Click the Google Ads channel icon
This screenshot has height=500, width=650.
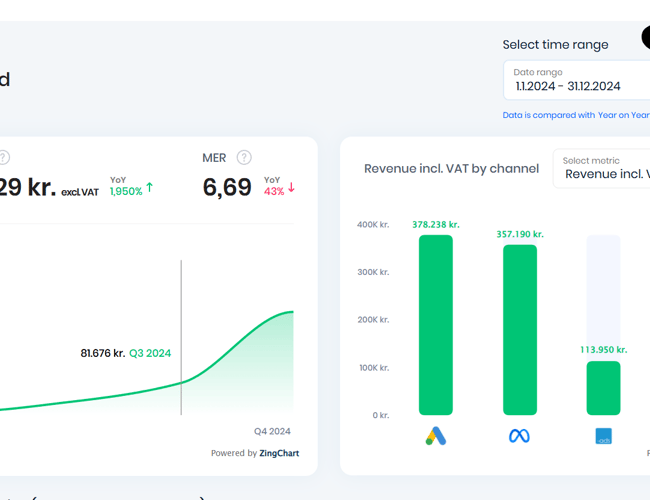click(x=435, y=436)
